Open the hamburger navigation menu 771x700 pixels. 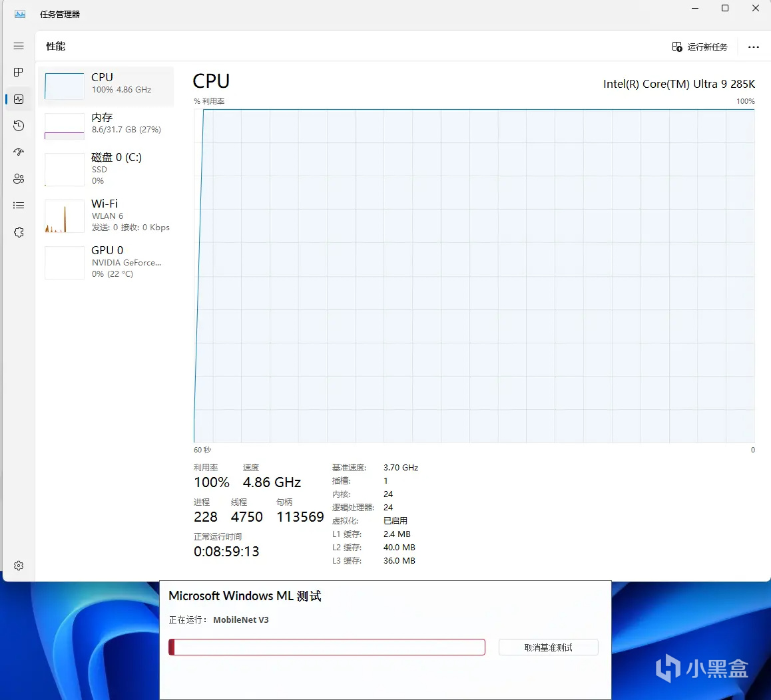tap(19, 46)
